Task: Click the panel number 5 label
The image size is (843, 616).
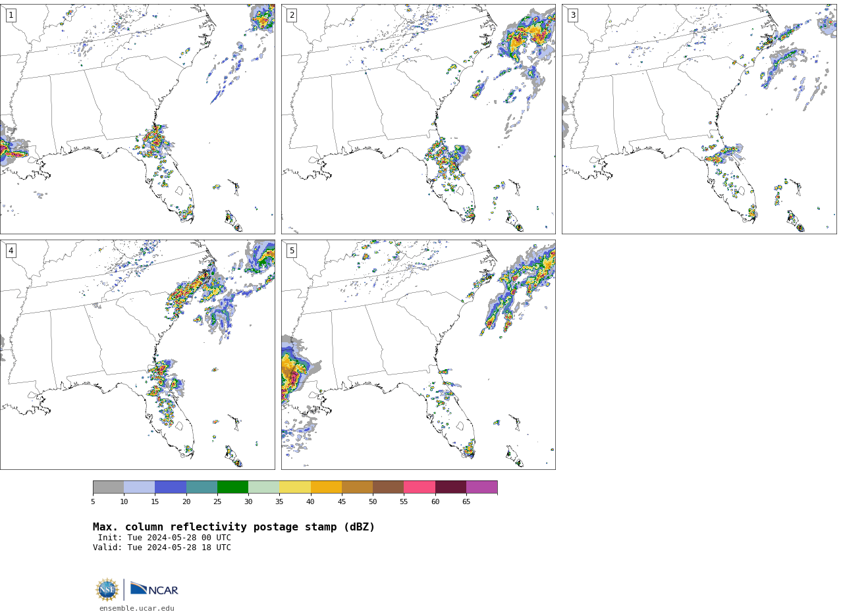Action: click(292, 251)
